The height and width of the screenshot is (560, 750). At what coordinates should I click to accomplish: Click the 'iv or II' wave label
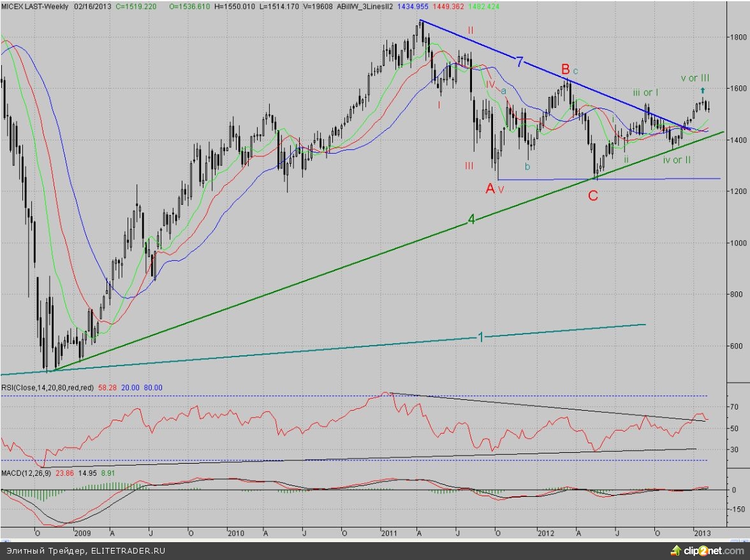click(x=676, y=159)
